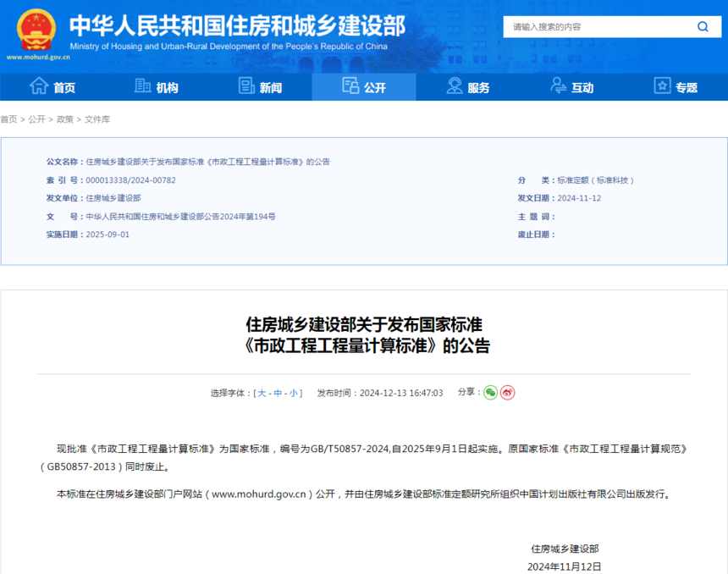
Task: Click the house icon beside 首页
Action: click(39, 86)
